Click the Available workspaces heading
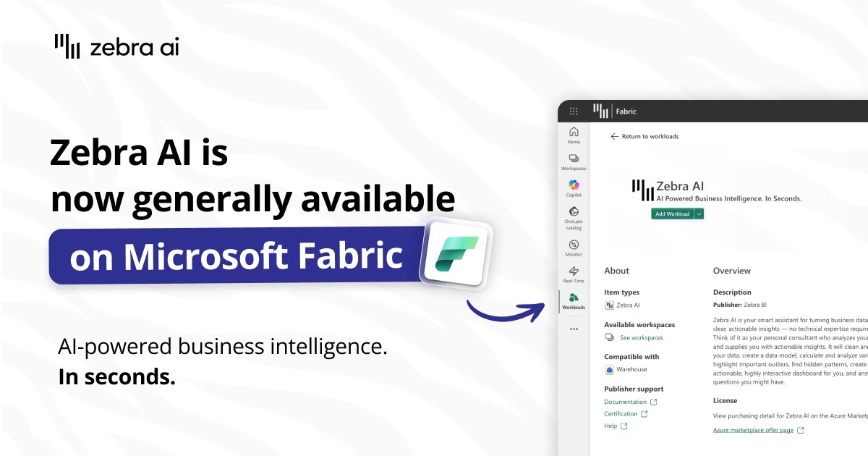 (639, 325)
